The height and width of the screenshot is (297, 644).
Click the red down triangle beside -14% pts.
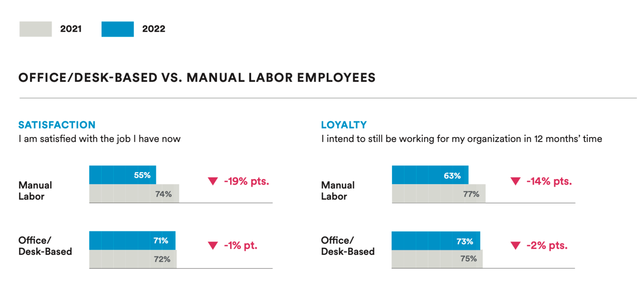(x=516, y=181)
